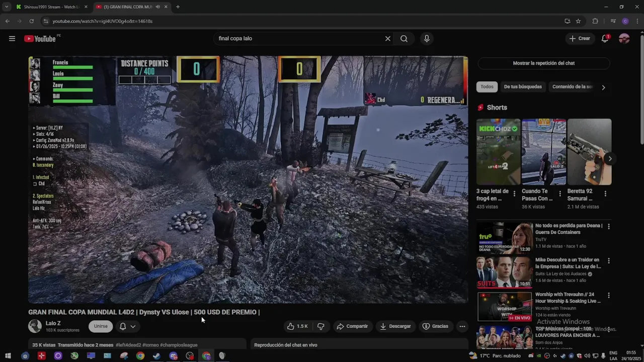Open the '3 cap letal de frog4' short thumbnail
The height and width of the screenshot is (362, 644).
pyautogui.click(x=498, y=152)
